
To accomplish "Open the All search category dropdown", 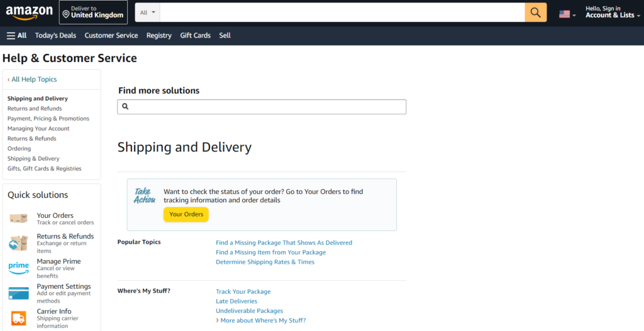I will pyautogui.click(x=147, y=13).
